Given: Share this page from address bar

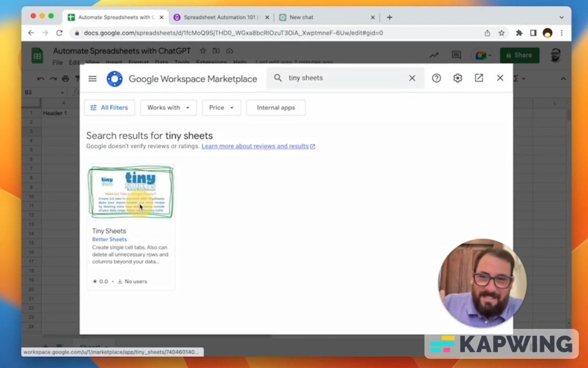Looking at the screenshot, I should 487,33.
